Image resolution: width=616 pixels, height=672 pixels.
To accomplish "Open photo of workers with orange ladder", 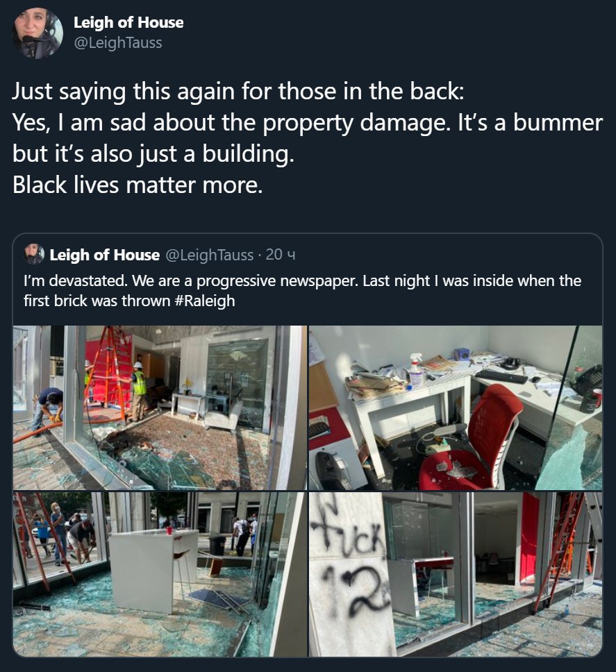I will [160, 408].
